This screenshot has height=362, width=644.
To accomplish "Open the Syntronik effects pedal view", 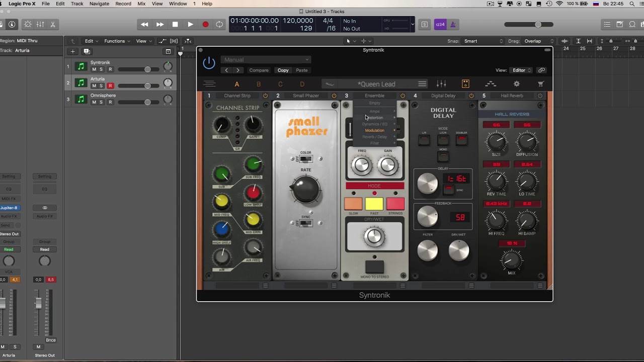I will pyautogui.click(x=465, y=84).
